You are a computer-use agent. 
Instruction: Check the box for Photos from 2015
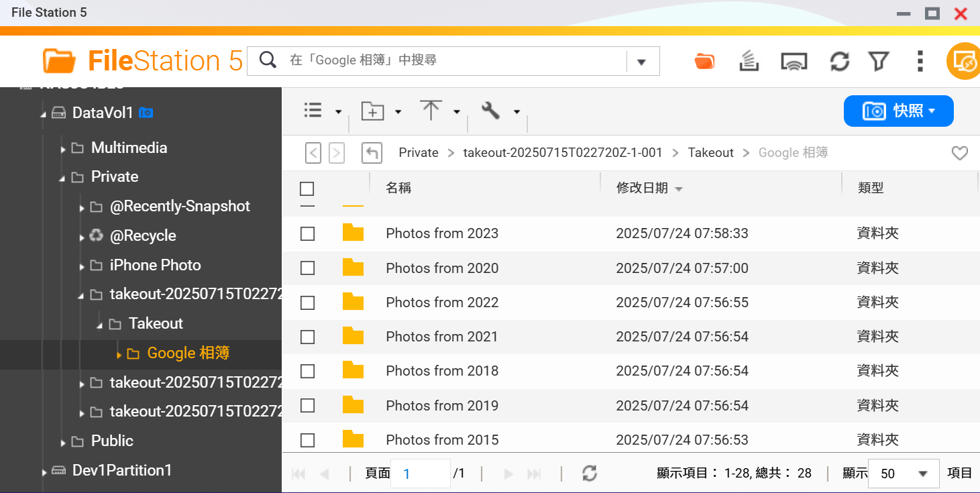tap(307, 440)
